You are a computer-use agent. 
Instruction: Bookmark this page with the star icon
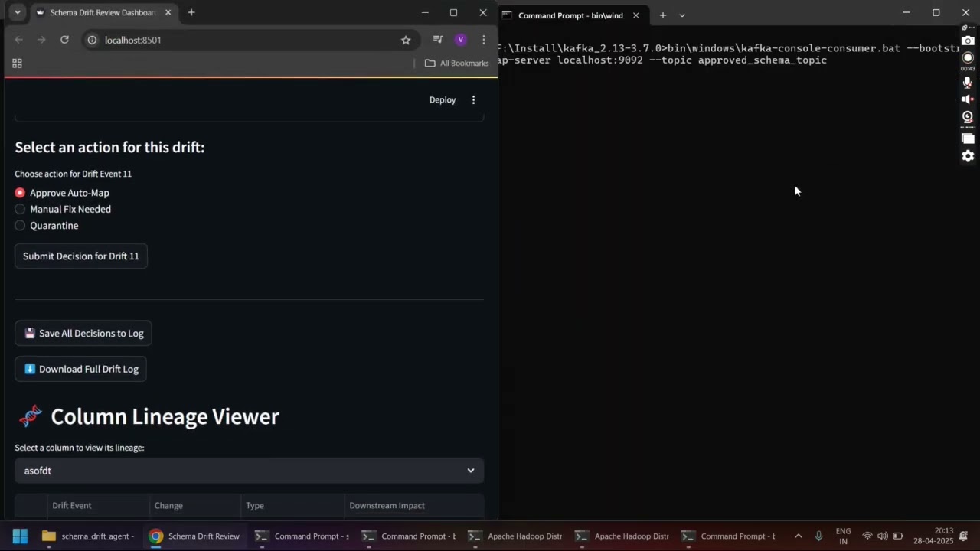[x=406, y=40]
